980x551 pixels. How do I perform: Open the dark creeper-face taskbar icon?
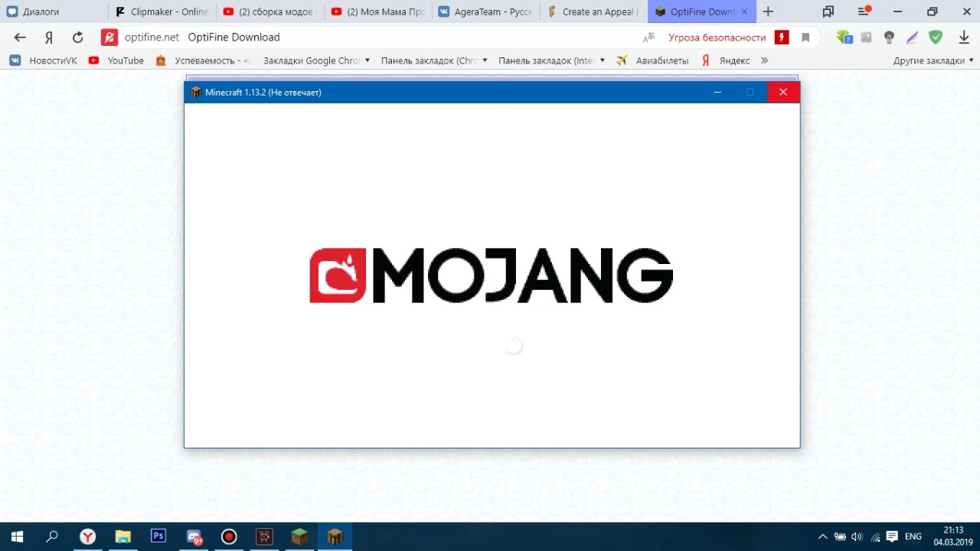[x=264, y=536]
